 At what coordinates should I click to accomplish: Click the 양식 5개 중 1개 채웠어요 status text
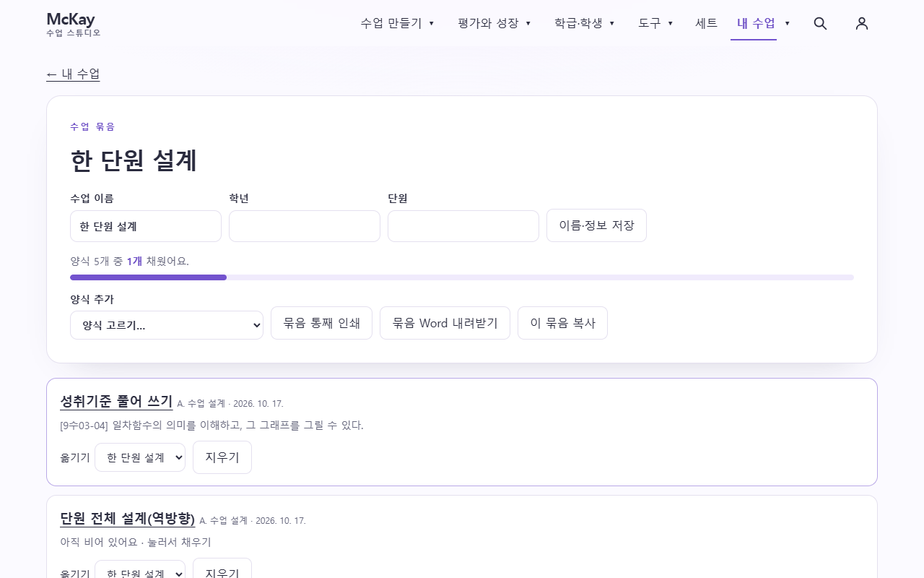[x=129, y=261]
